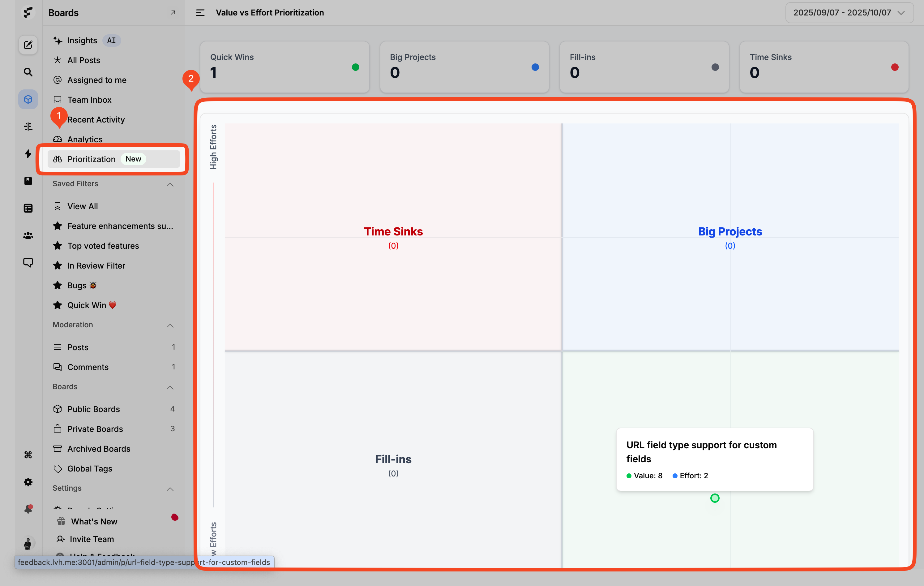The height and width of the screenshot is (586, 924).
Task: Click the chat bubble icon in rail
Action: (x=28, y=262)
